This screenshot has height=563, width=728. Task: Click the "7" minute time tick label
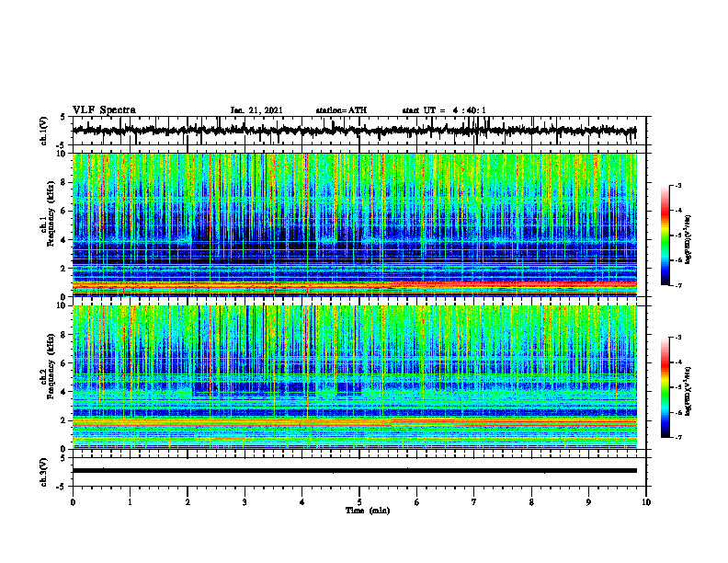[474, 502]
